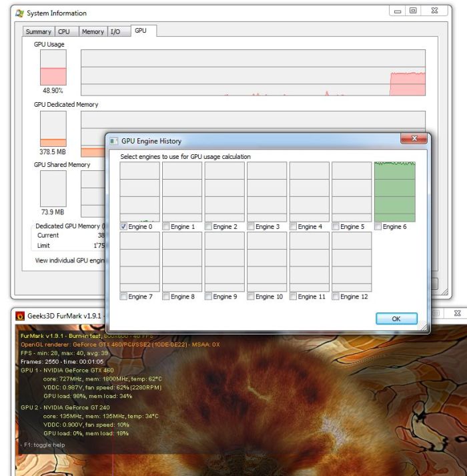
Task: Tick the Engine 2 checkbox
Action: pos(208,226)
